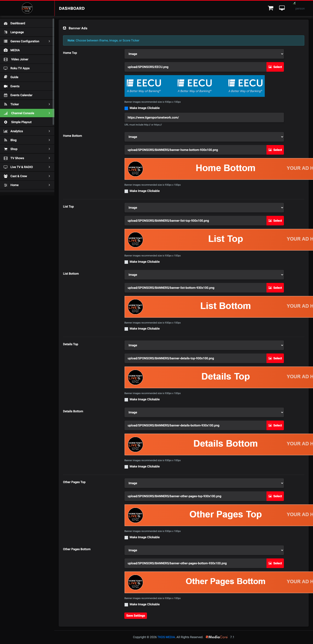
Task: Open the Simple Playout menu item
Action: coord(27,122)
